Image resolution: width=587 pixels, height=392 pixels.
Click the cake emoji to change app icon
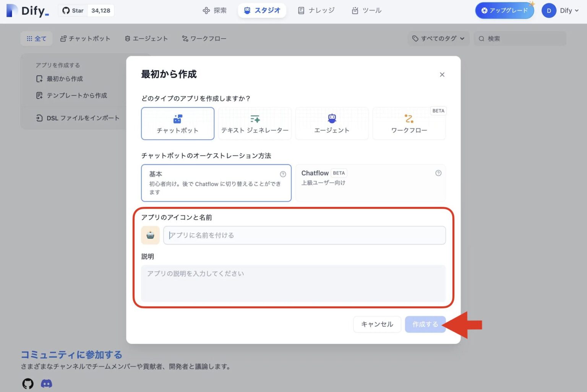[150, 235]
